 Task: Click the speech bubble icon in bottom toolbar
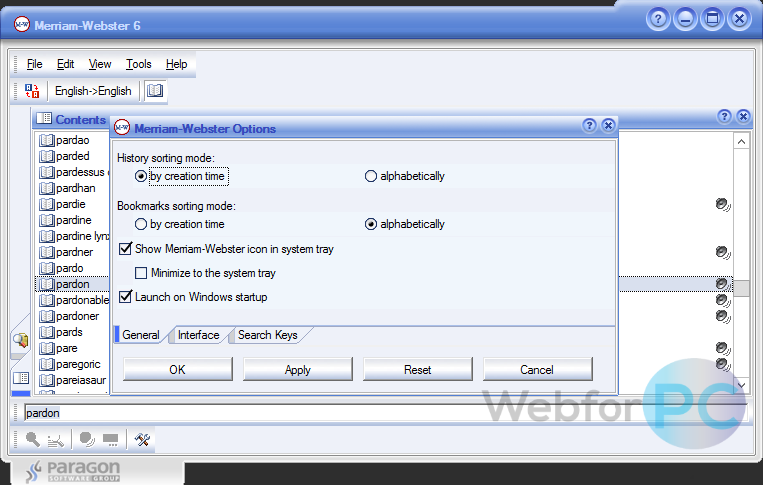87,440
